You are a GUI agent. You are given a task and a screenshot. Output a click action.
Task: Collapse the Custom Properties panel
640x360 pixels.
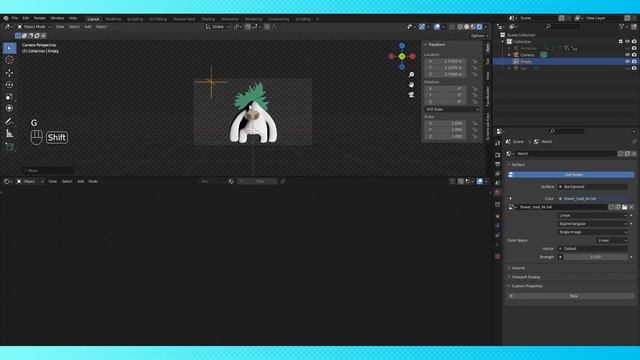pos(527,286)
